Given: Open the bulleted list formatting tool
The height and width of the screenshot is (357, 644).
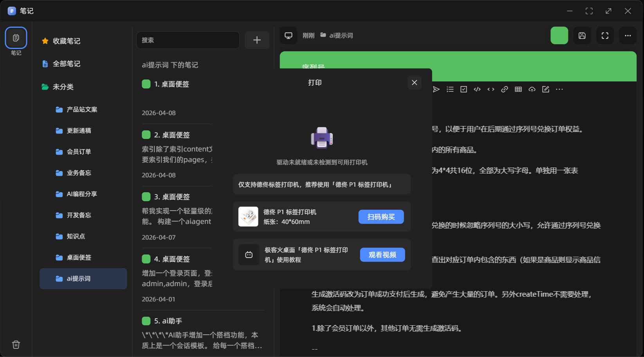Looking at the screenshot, I should (450, 89).
